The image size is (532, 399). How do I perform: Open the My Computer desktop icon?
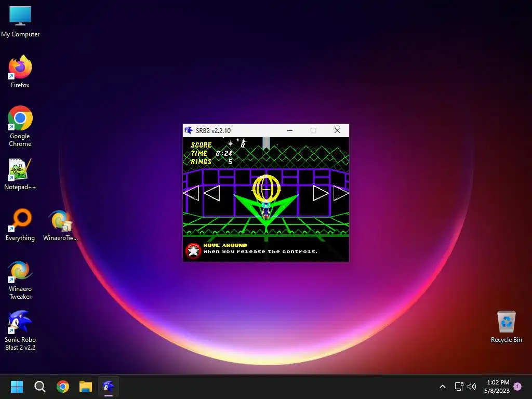pyautogui.click(x=20, y=21)
